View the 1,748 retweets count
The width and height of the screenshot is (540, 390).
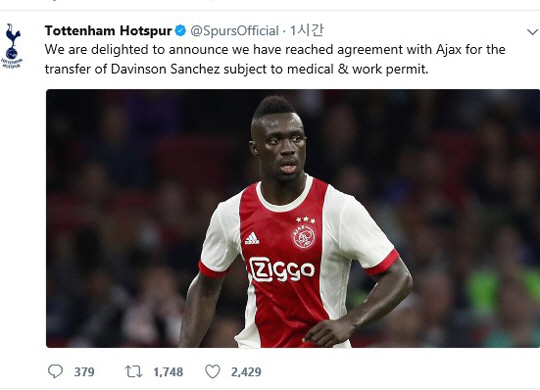(168, 372)
